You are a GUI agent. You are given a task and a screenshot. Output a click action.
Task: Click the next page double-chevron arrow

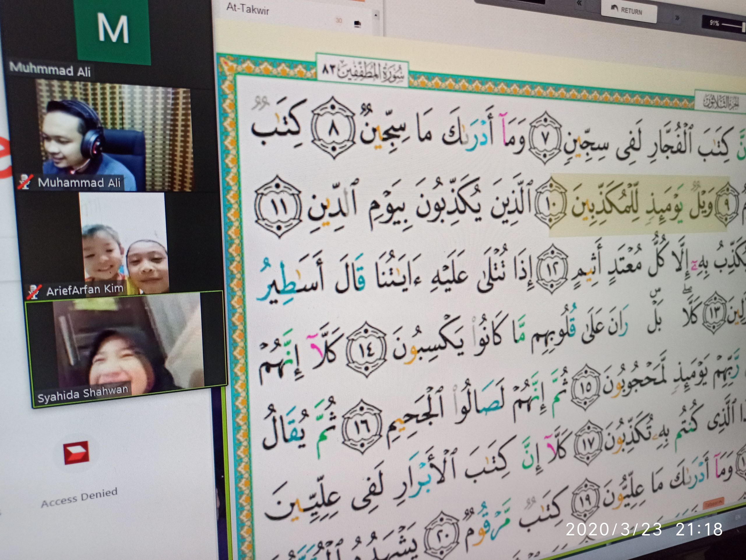(677, 18)
